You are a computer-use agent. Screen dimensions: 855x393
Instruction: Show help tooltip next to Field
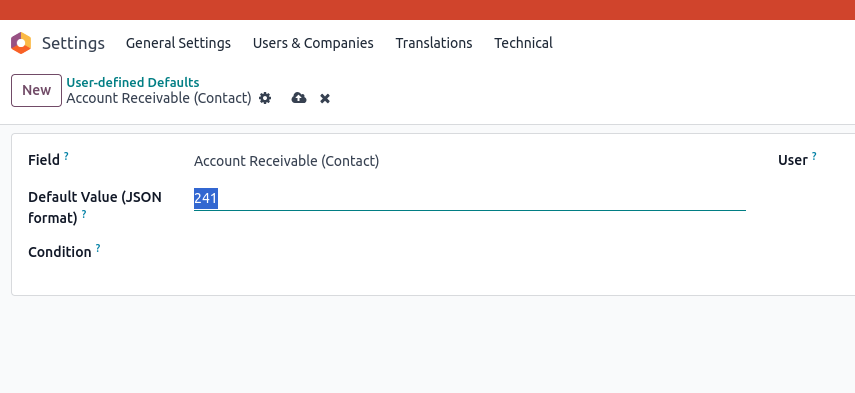pyautogui.click(x=66, y=156)
